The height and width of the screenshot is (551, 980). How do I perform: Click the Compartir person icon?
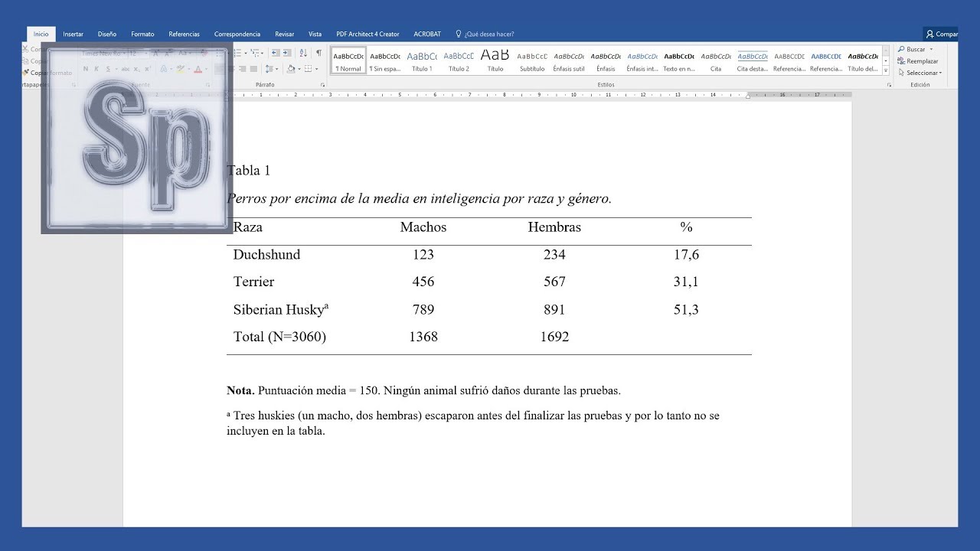click(x=929, y=34)
